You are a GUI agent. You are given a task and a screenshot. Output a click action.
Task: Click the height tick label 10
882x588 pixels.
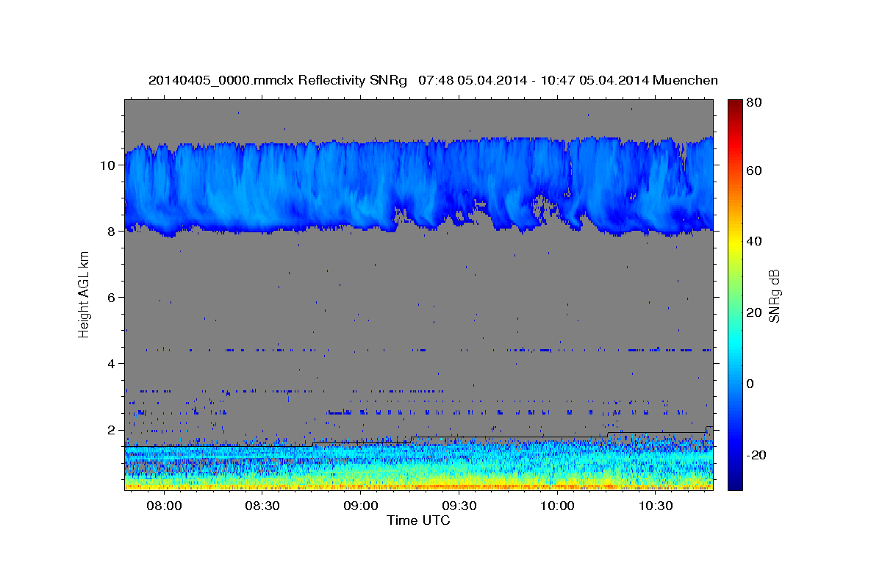pos(109,165)
